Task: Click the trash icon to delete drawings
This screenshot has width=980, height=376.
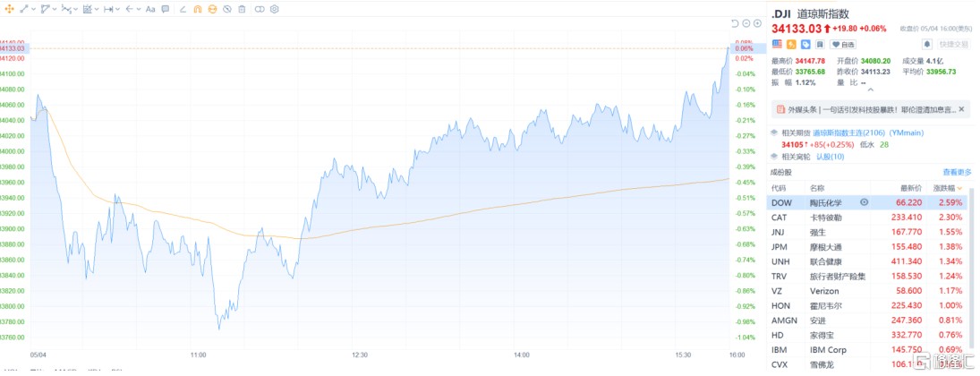Action: click(x=243, y=9)
